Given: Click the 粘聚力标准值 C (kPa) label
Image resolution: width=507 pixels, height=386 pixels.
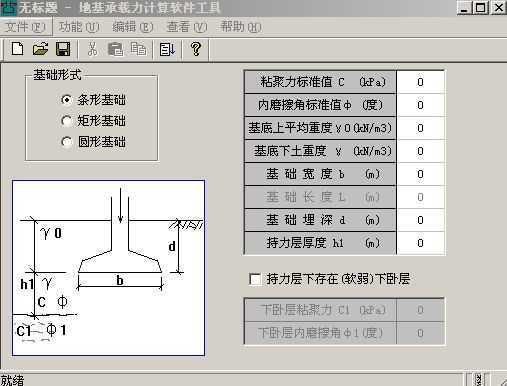Looking at the screenshot, I should click(320, 82).
